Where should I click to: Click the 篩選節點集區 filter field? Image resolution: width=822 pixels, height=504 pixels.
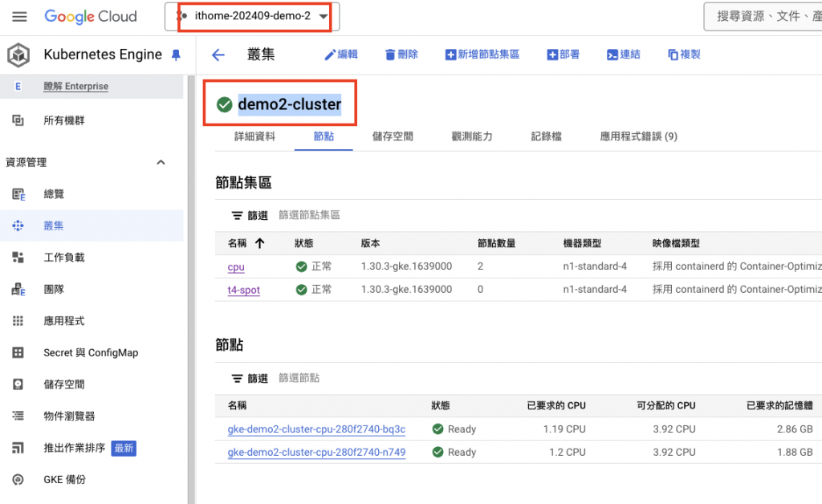pos(309,215)
